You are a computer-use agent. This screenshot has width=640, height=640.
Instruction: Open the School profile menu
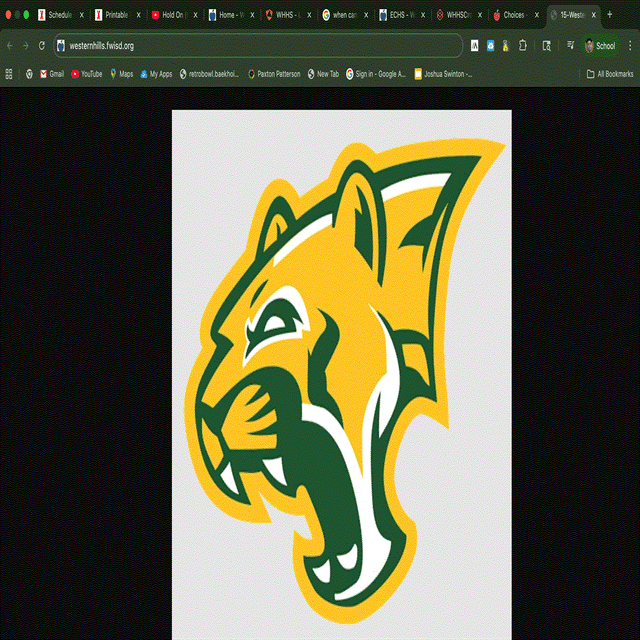click(x=600, y=46)
